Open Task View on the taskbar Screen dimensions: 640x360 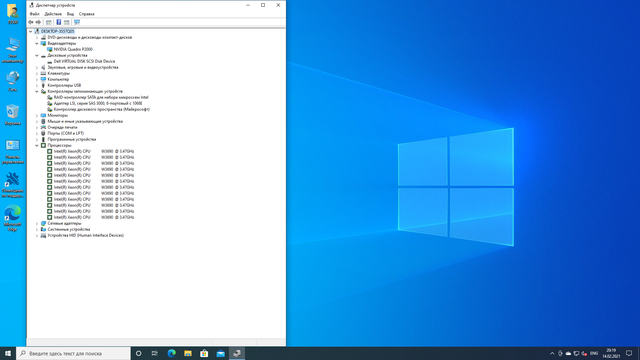coord(155,353)
